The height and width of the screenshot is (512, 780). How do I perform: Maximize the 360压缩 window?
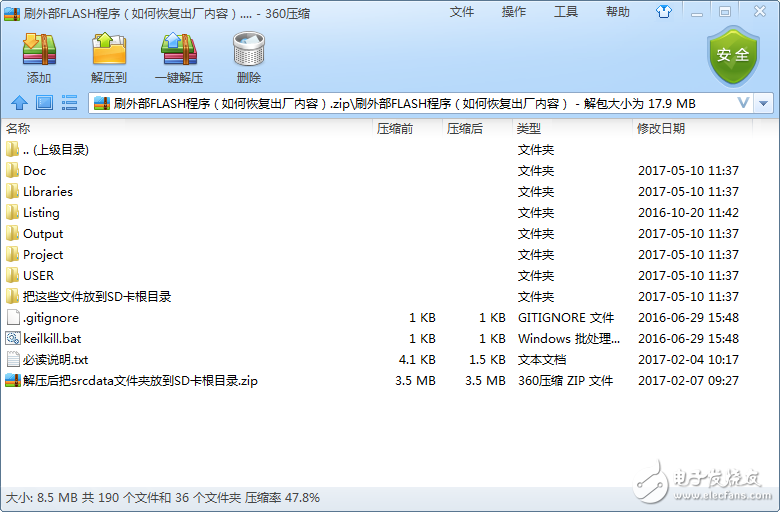pos(725,12)
